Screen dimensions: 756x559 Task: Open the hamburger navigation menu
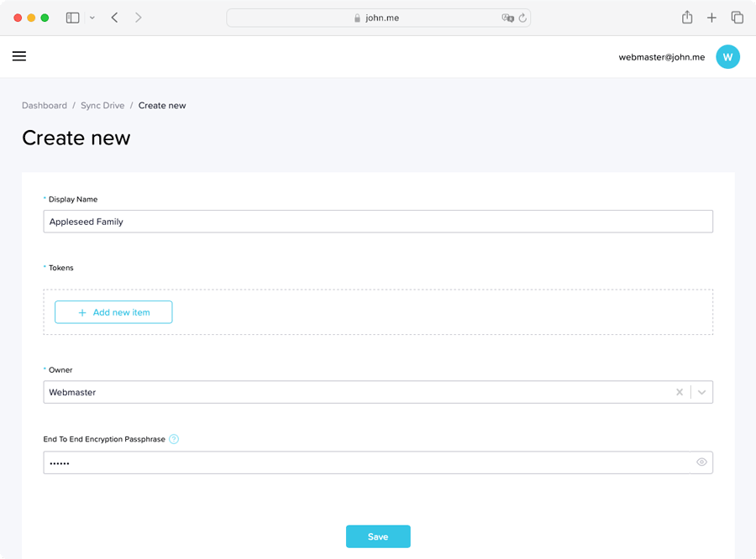pyautogui.click(x=18, y=56)
